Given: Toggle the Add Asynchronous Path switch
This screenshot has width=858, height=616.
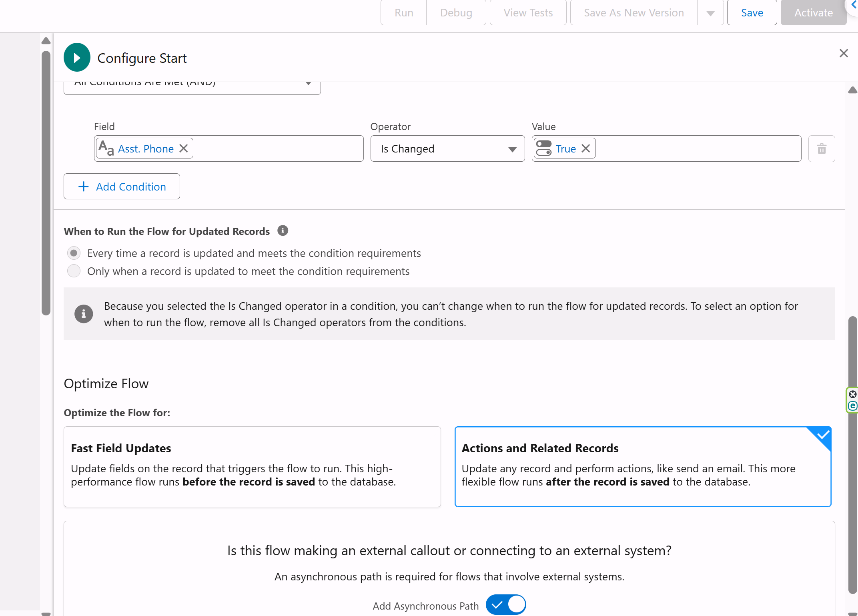Looking at the screenshot, I should tap(506, 605).
